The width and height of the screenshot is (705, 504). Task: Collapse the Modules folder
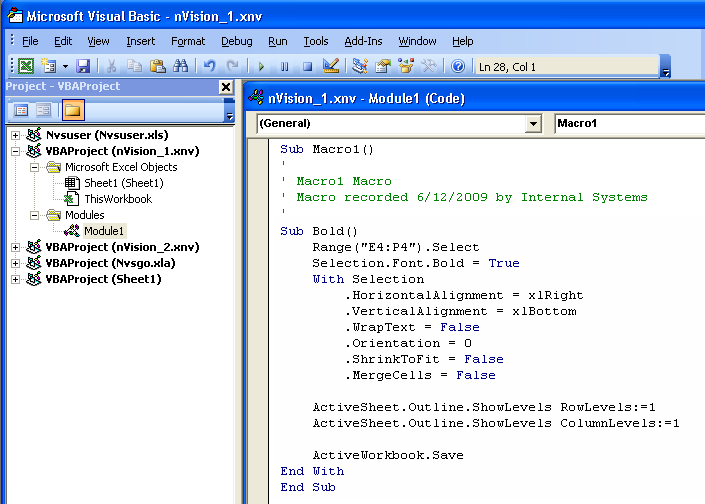(34, 215)
